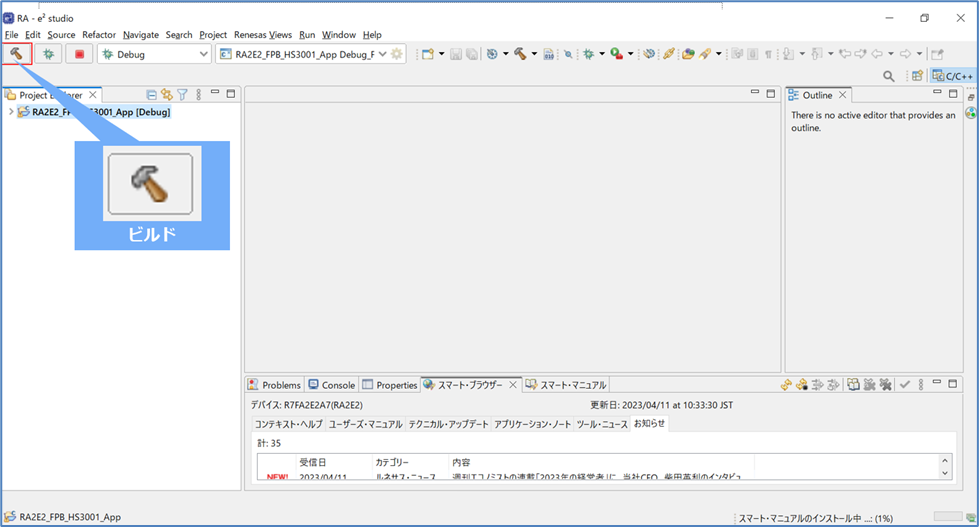
Task: Click the main toolbar hammer build icon
Action: 520,54
